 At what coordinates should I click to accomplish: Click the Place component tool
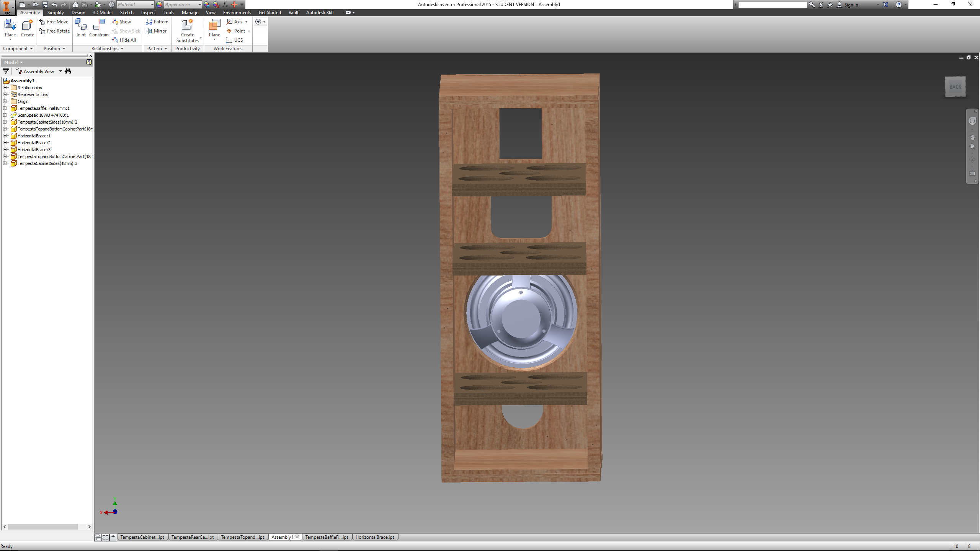pyautogui.click(x=10, y=29)
